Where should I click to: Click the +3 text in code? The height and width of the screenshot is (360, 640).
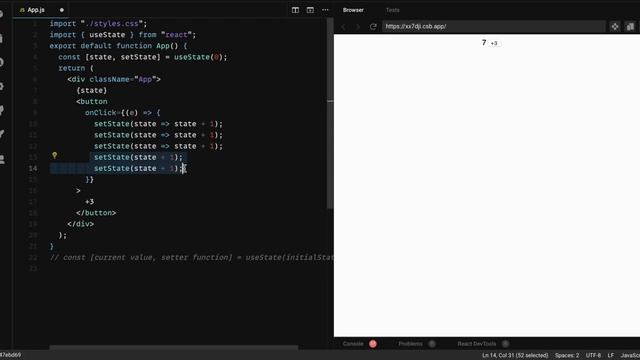tap(89, 202)
